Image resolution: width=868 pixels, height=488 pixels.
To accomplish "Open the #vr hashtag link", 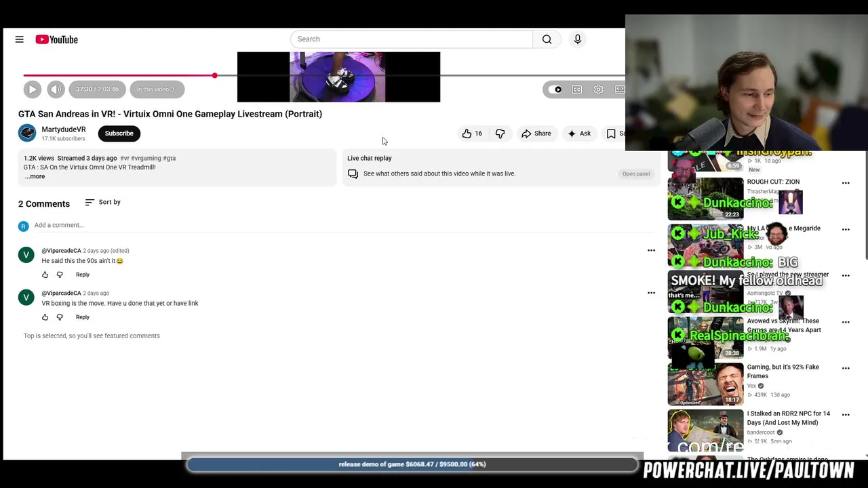I will coord(125,158).
